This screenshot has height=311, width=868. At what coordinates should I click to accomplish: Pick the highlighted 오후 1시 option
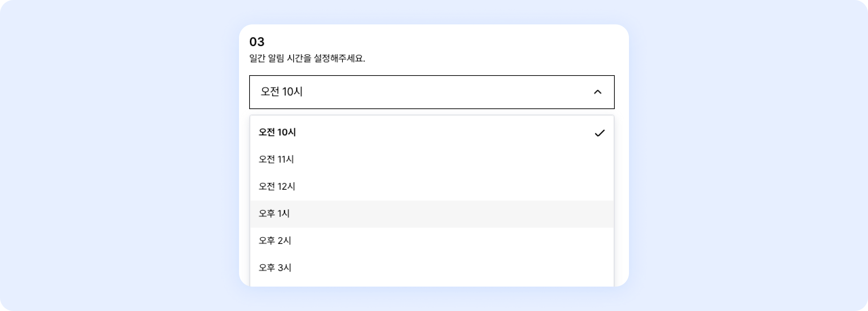tap(274, 214)
